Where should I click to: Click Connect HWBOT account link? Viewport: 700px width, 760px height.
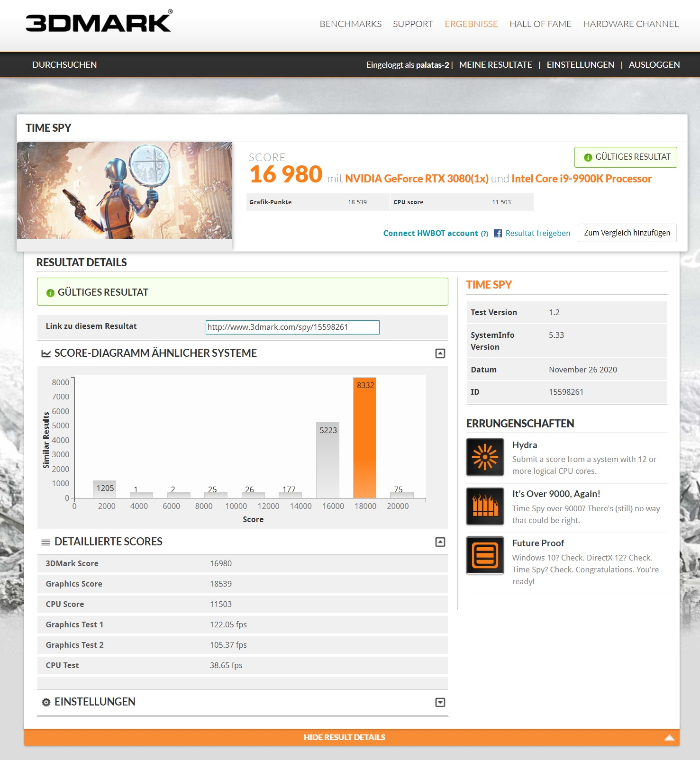coord(430,233)
